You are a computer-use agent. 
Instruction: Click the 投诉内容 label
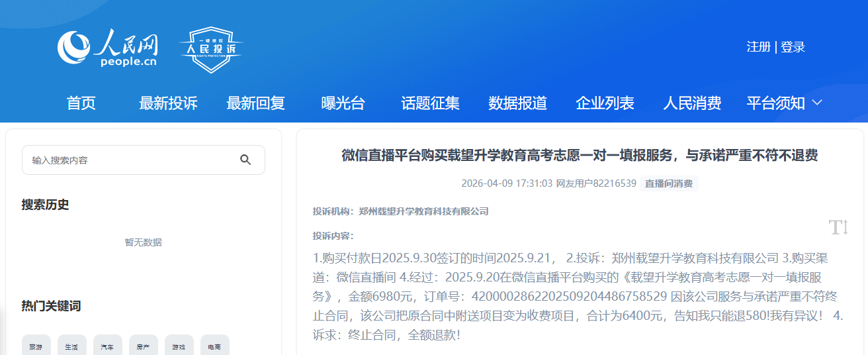coord(333,236)
